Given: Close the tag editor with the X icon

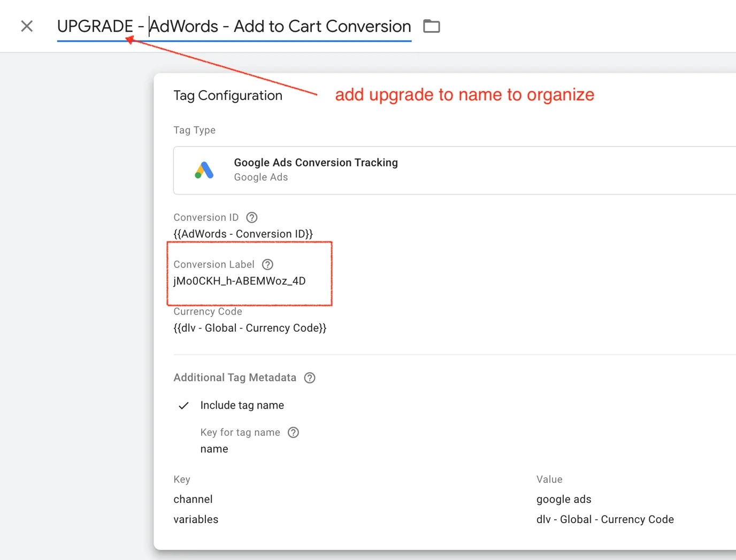Looking at the screenshot, I should coord(27,26).
